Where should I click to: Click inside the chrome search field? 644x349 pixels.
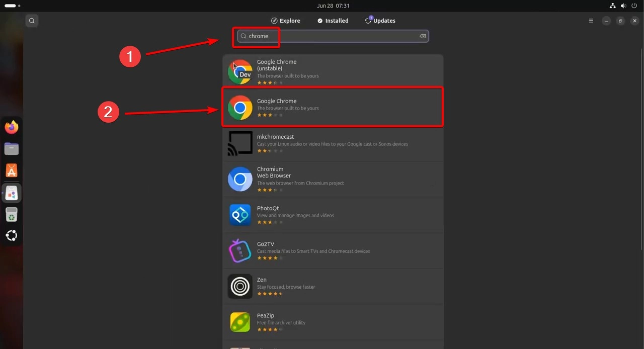click(x=333, y=36)
